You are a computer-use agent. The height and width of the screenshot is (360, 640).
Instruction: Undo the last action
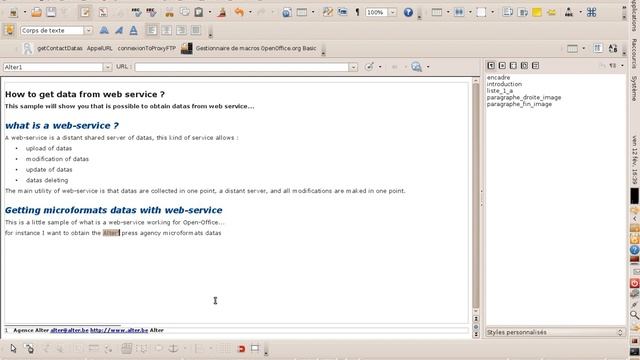pyautogui.click(x=239, y=12)
